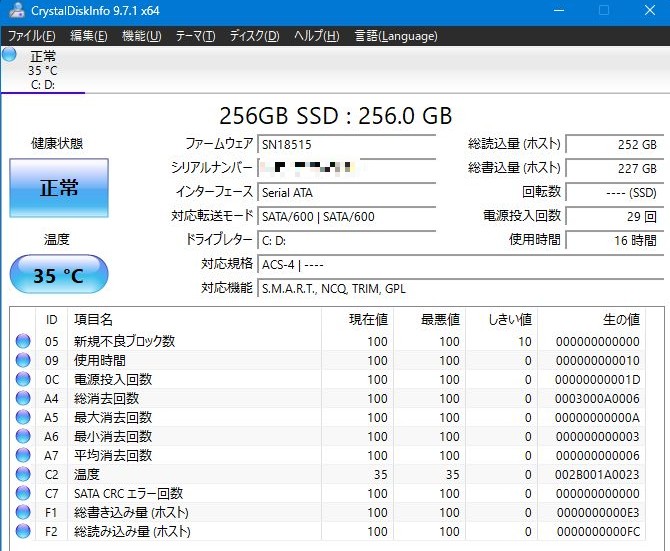Click threshold value 10 in row 05
The height and width of the screenshot is (551, 670).
click(x=525, y=341)
